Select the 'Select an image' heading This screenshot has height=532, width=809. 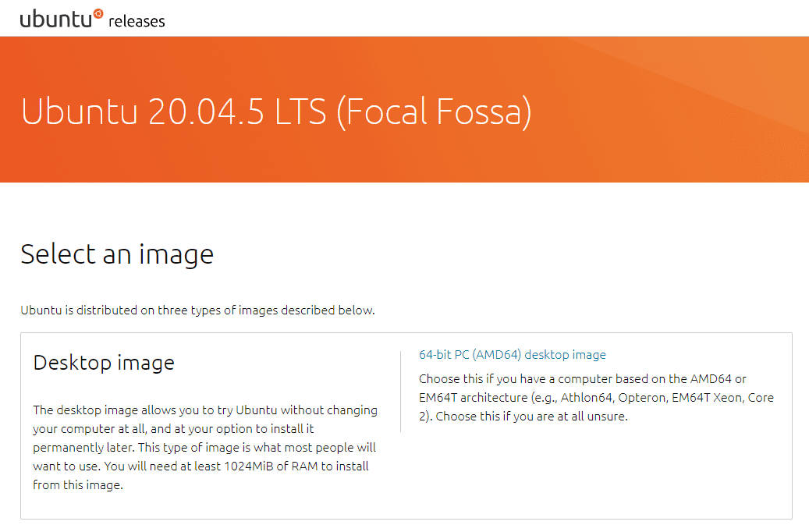(117, 254)
